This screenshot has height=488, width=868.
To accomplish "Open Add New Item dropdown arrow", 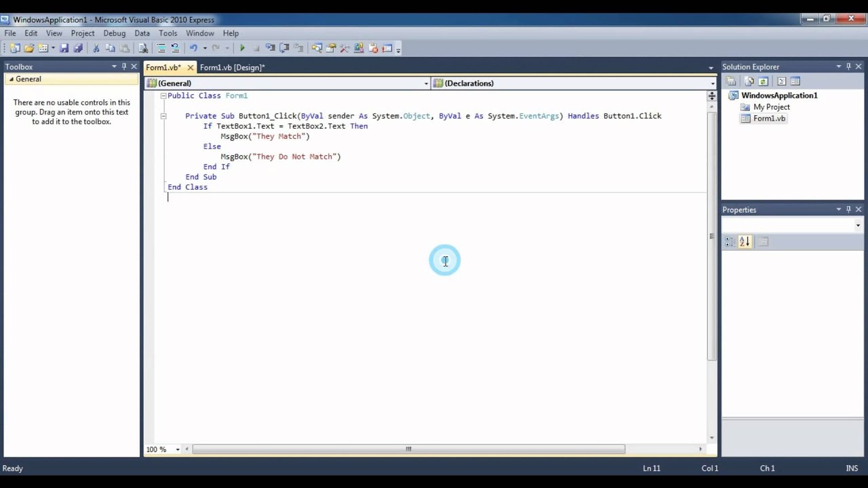I will tap(53, 48).
